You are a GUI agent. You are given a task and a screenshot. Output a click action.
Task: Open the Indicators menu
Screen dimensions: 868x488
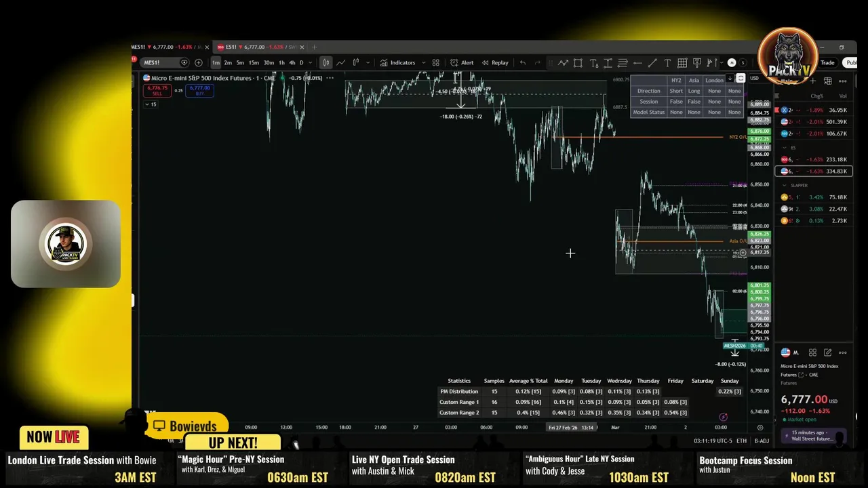pos(397,62)
